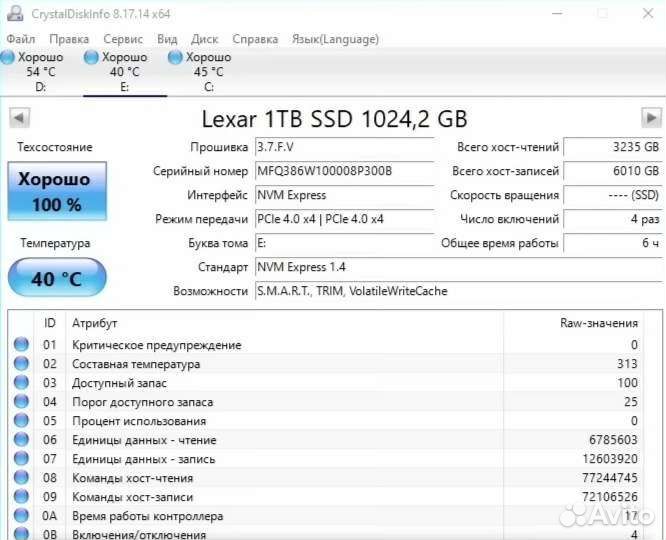Click the CrystalDiskInfo app icon in title bar
Image resolution: width=666 pixels, height=540 pixels.
(x=15, y=14)
